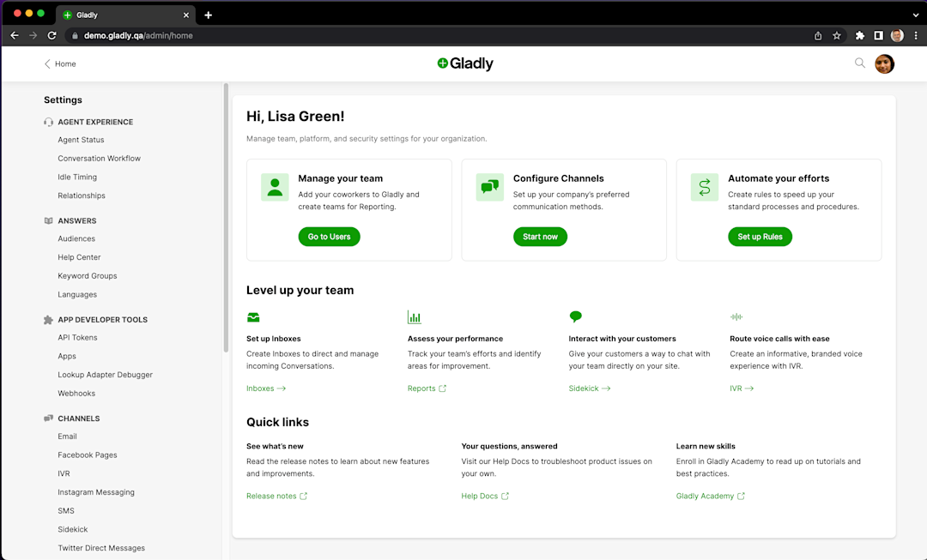Image resolution: width=927 pixels, height=560 pixels.
Task: Click the App Developer Tools puzzle icon
Action: tap(48, 320)
